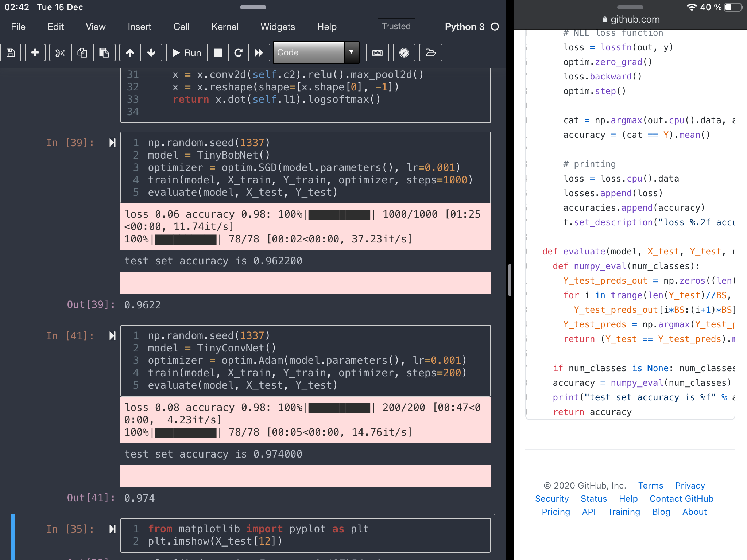
Task: Paste a cell using the paste icon
Action: pyautogui.click(x=104, y=52)
